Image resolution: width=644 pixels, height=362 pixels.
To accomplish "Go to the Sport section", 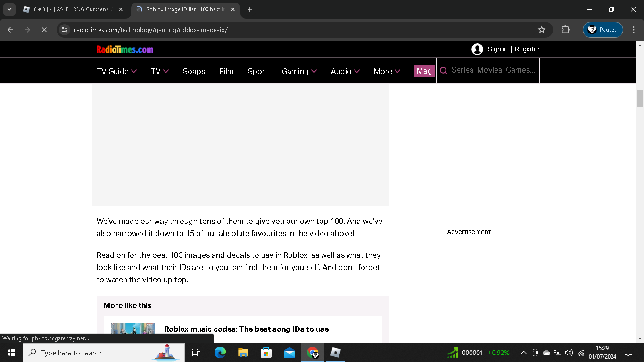I will point(257,71).
